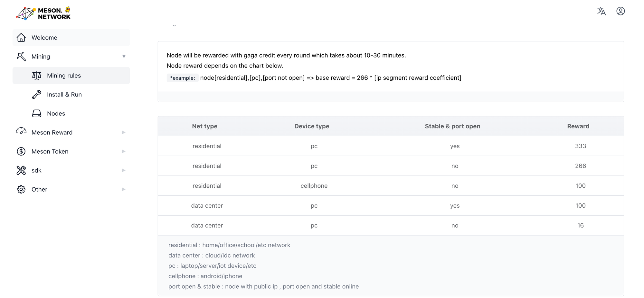The height and width of the screenshot is (298, 644).
Task: Expand the Other submenu arrow
Action: tap(124, 189)
